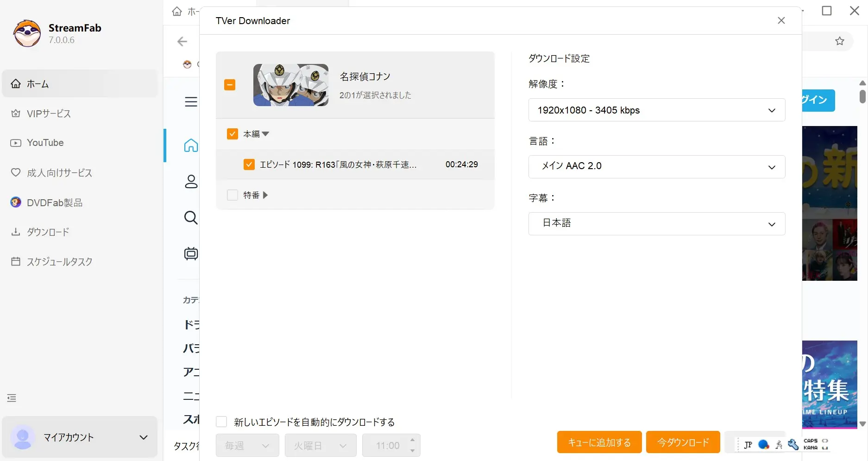868x461 pixels.
Task: Toggle the select-all checkbox beside 名探偵コナン
Action: (x=230, y=85)
